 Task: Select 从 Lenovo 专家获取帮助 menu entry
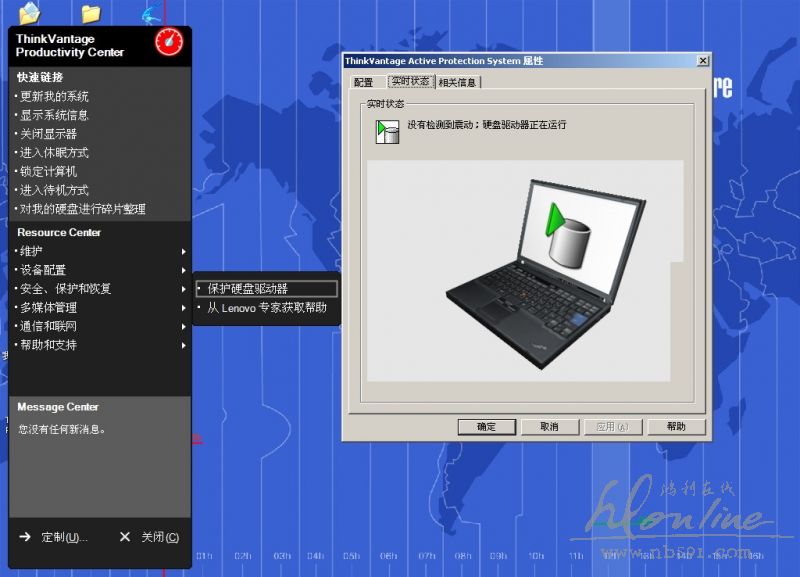pyautogui.click(x=266, y=308)
